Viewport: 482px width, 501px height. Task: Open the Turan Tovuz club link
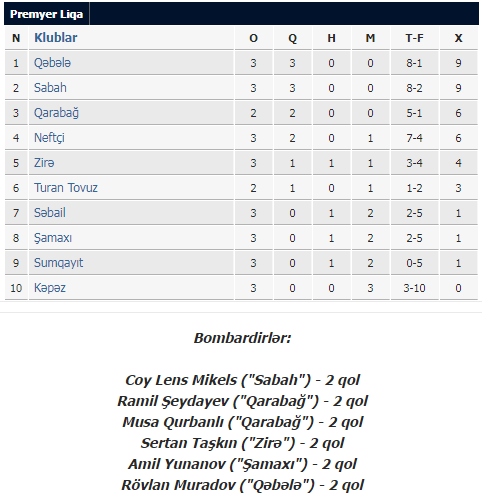[x=66, y=188]
